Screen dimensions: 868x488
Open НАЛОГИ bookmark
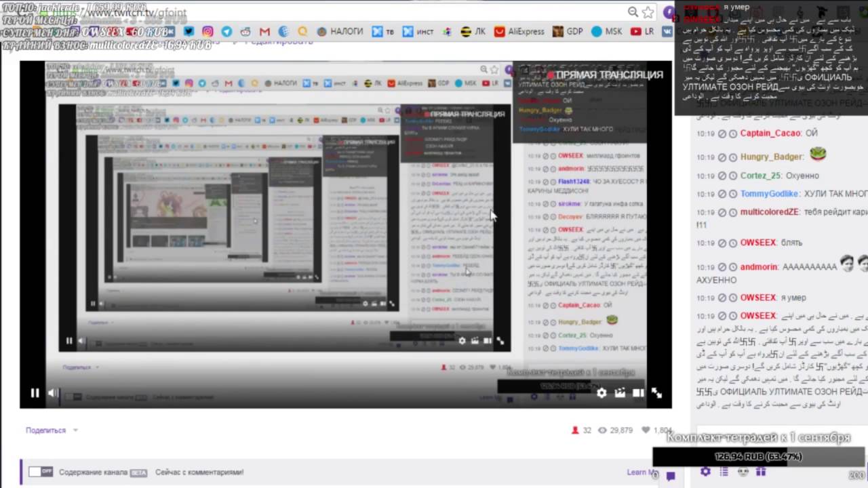pos(340,31)
